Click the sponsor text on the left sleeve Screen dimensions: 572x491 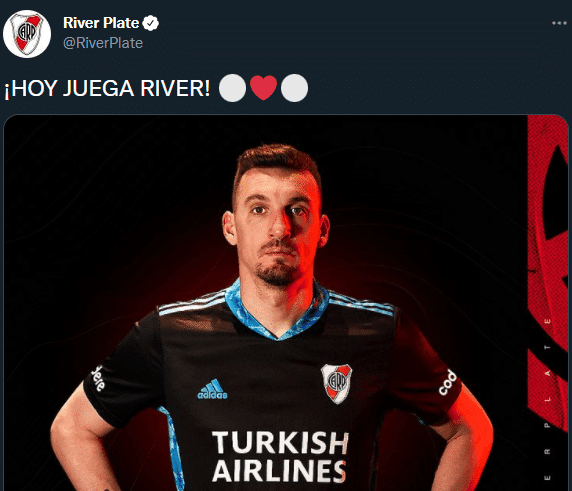(98, 379)
